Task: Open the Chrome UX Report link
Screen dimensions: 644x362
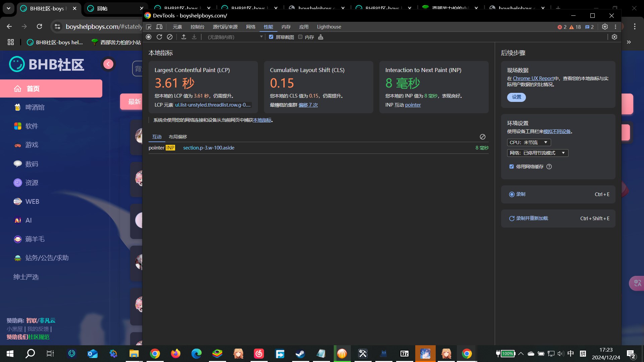Action: 533,78
